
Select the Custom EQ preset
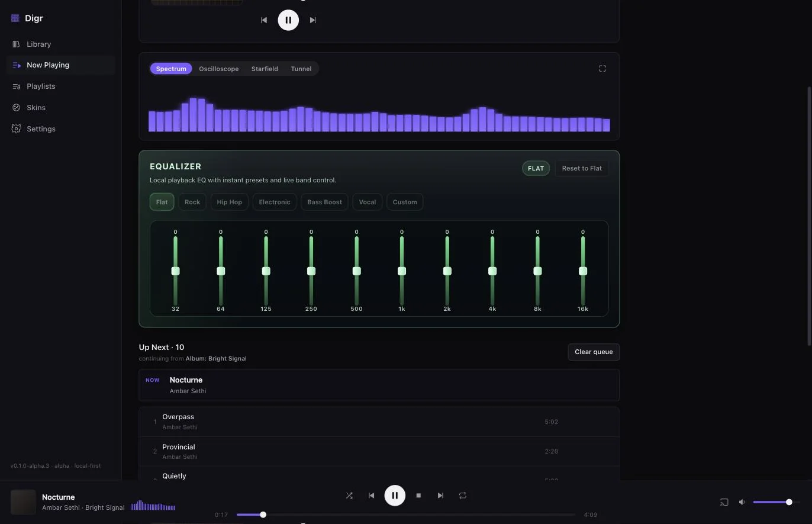click(x=405, y=202)
